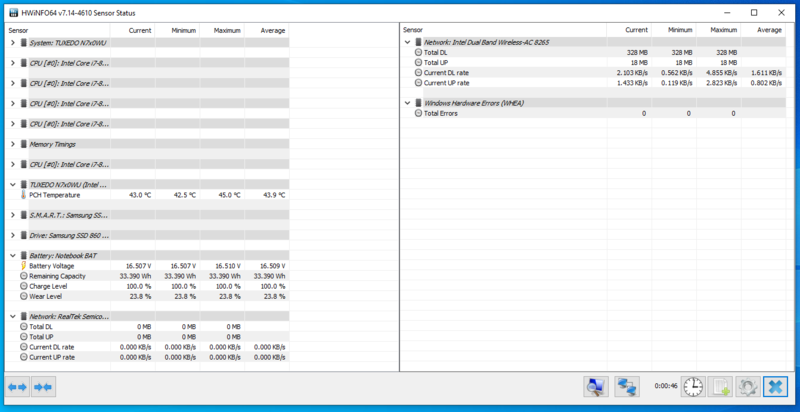Expand the Memory Timings group
Image resolution: width=800 pixels, height=412 pixels.
[x=13, y=144]
